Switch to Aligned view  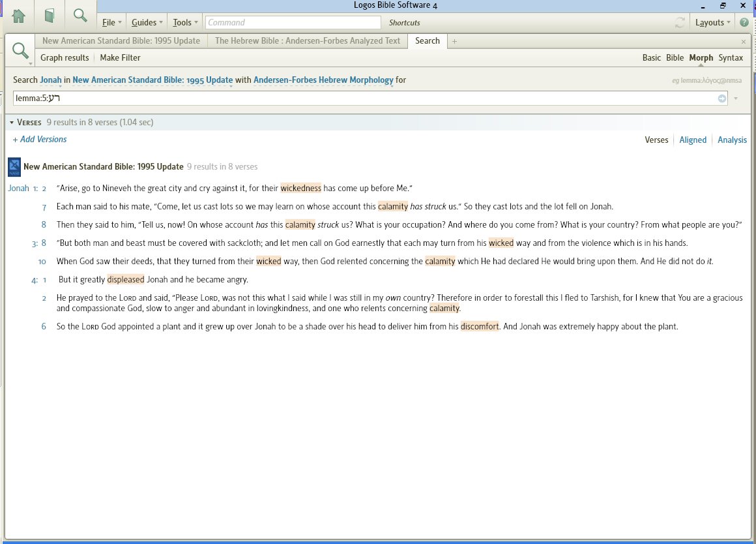point(692,140)
